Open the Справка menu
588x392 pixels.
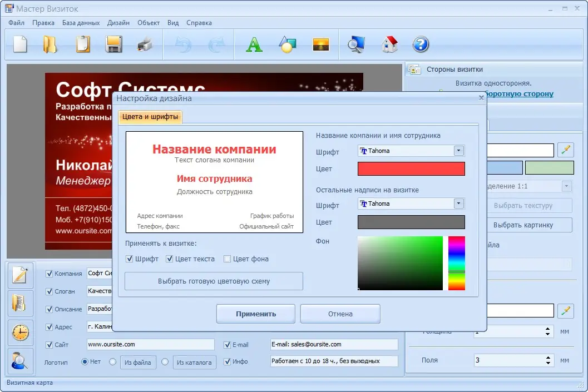(x=199, y=23)
